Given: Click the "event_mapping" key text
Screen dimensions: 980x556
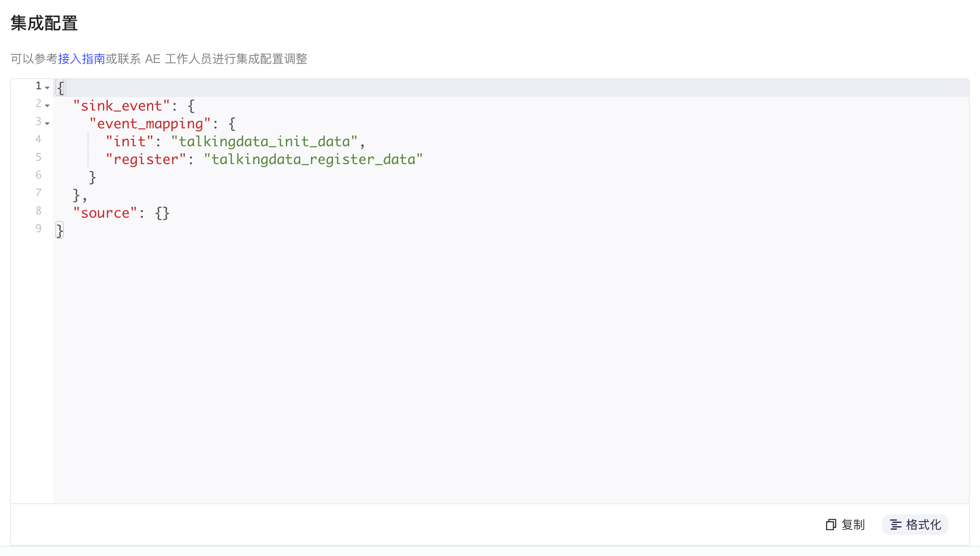Looking at the screenshot, I should [x=150, y=124].
